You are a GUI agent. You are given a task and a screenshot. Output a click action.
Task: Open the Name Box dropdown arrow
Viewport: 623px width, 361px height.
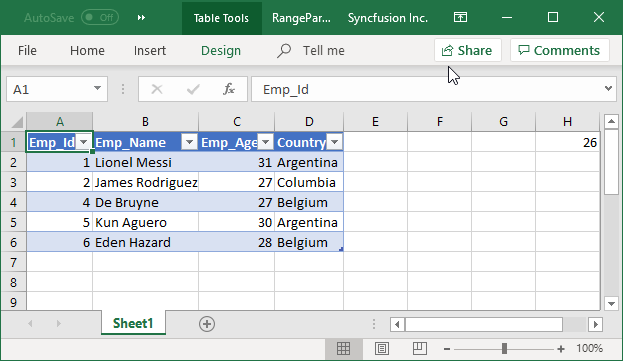click(97, 88)
